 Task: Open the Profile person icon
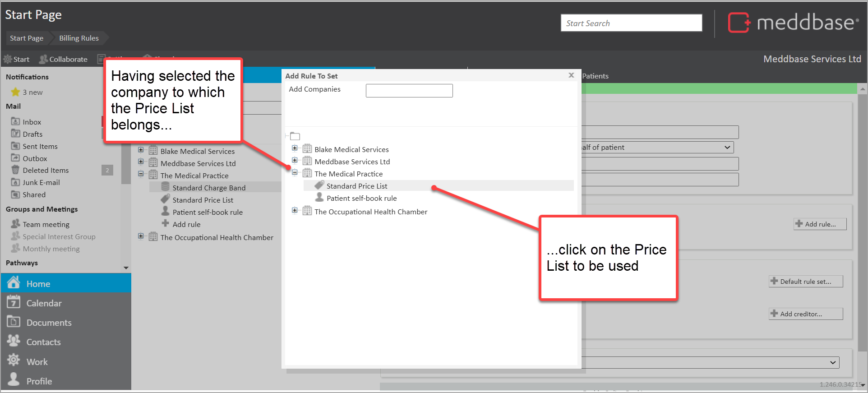click(14, 380)
